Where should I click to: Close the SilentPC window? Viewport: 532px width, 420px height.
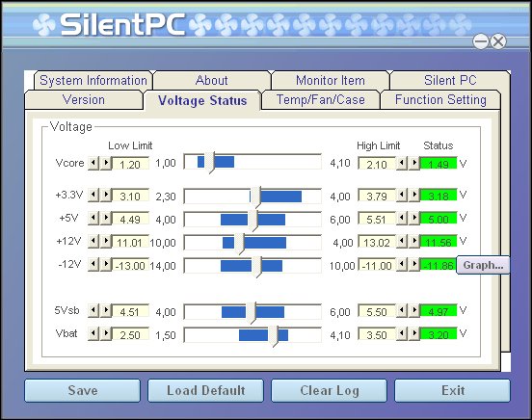[498, 41]
